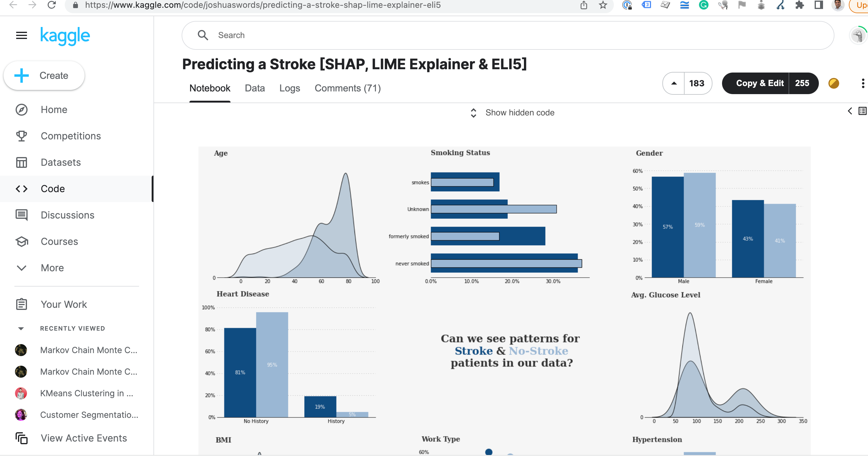The image size is (868, 458).
Task: Select the Competitions trophy icon in sidebar
Action: coord(21,136)
